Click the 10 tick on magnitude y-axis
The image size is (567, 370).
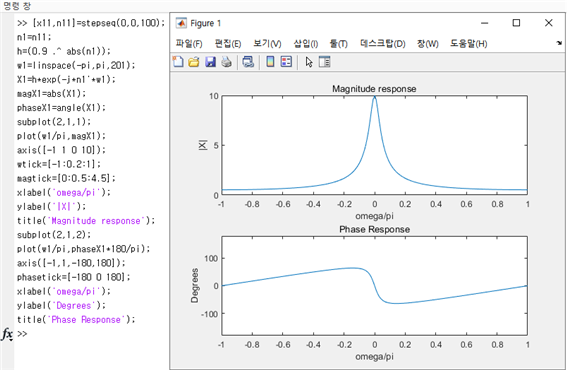214,96
